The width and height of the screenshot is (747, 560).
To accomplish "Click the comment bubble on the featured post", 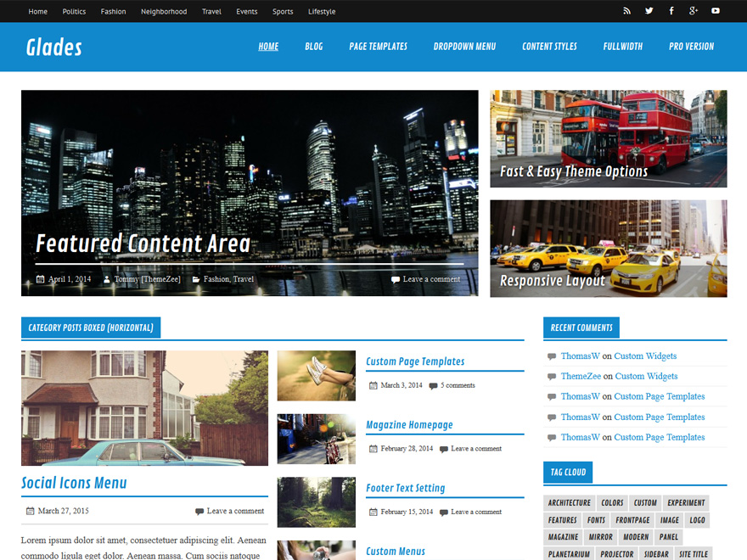I will (396, 278).
